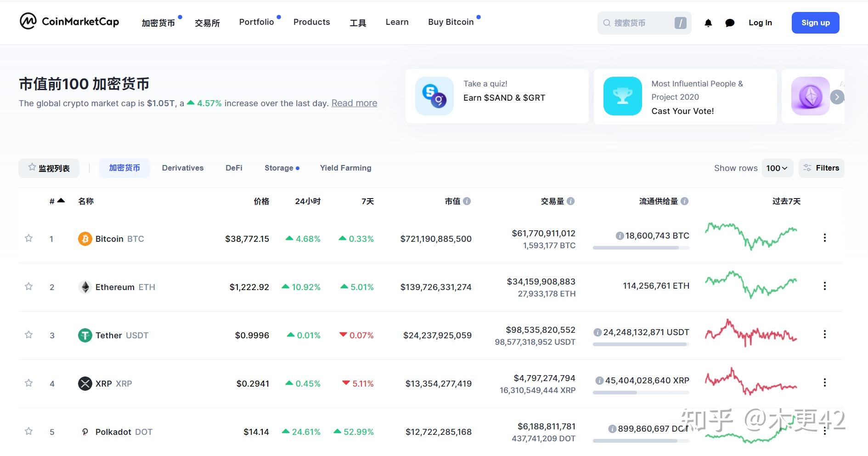Viewport: 868px width, 456px height.
Task: Click the Polkadot coin logo
Action: 85,432
